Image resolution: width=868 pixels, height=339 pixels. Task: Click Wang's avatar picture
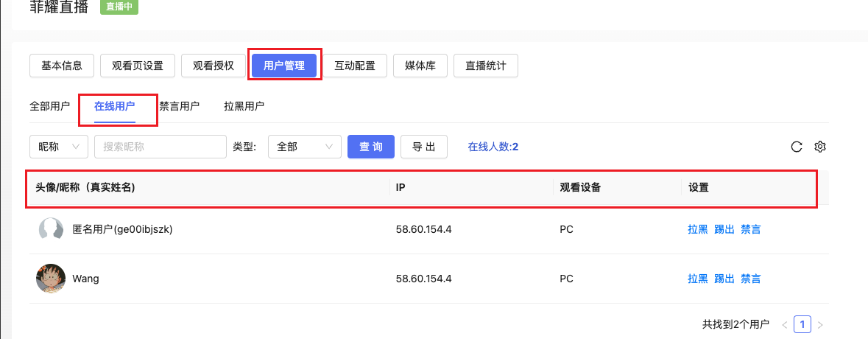pos(50,279)
